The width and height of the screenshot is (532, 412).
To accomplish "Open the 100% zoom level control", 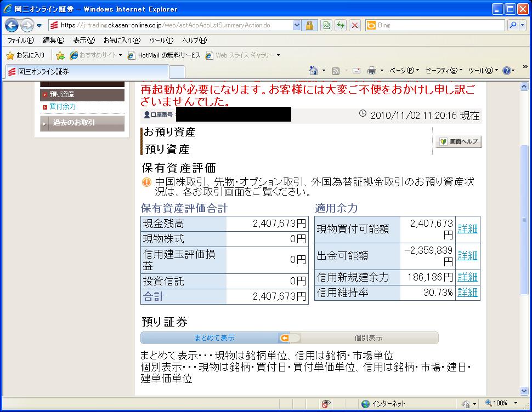I will (x=501, y=403).
